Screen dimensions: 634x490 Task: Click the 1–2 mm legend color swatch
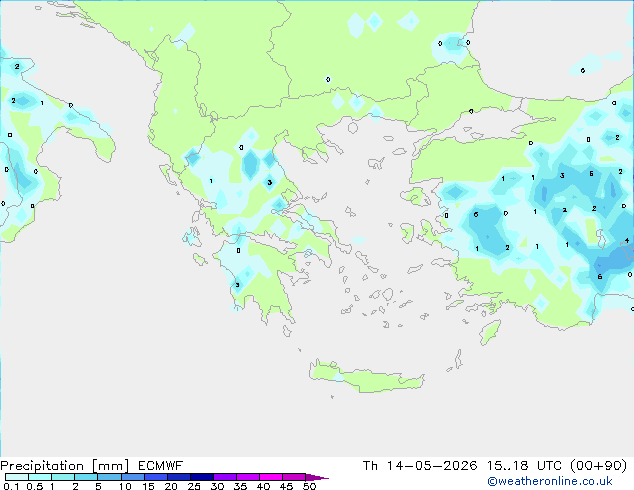click(63, 477)
